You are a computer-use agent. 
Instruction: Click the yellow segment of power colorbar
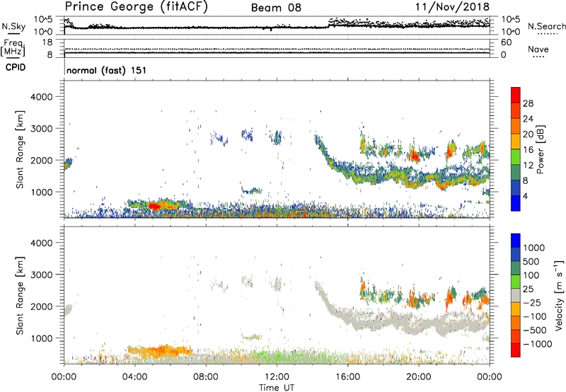516,142
